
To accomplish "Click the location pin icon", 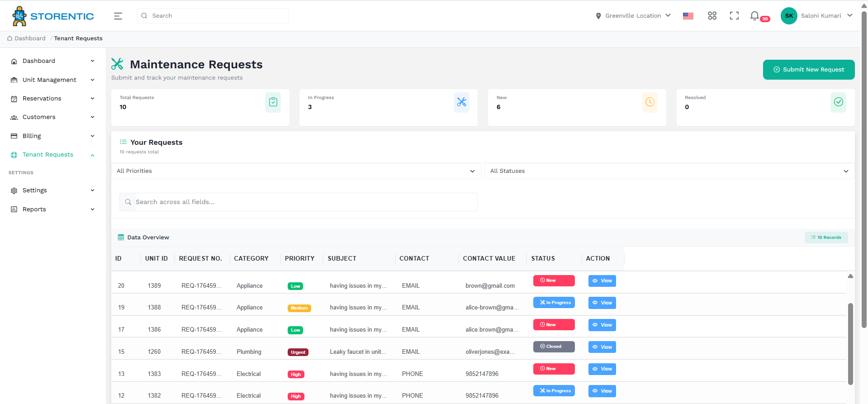I will [x=598, y=16].
